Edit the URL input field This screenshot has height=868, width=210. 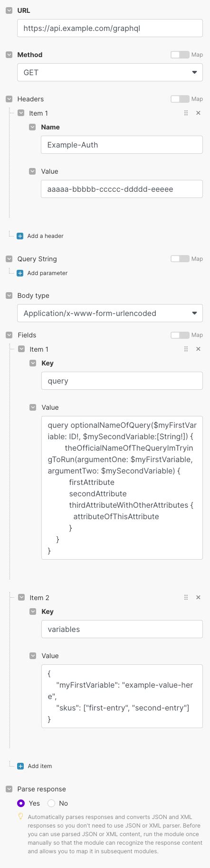tap(110, 28)
